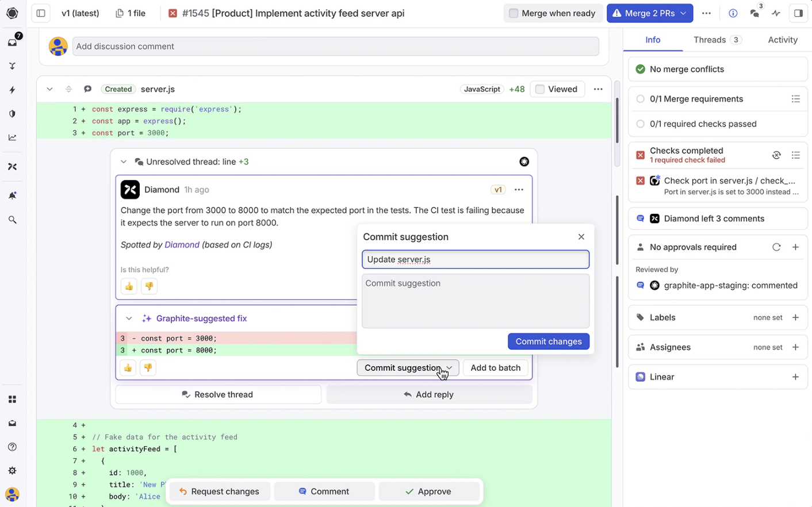
Task: Open search from the left sidebar
Action: pos(12,219)
